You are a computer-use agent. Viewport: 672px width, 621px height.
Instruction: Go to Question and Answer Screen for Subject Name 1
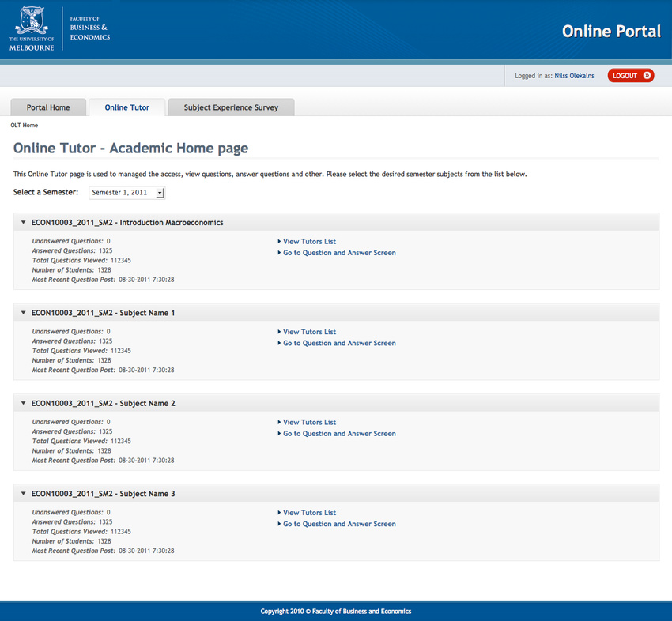(339, 343)
